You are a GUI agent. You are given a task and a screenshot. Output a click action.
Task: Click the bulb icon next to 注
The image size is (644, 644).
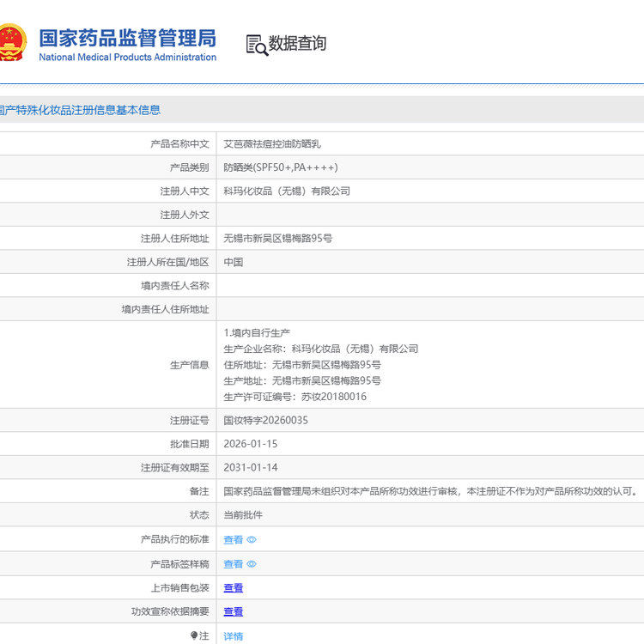(194, 635)
